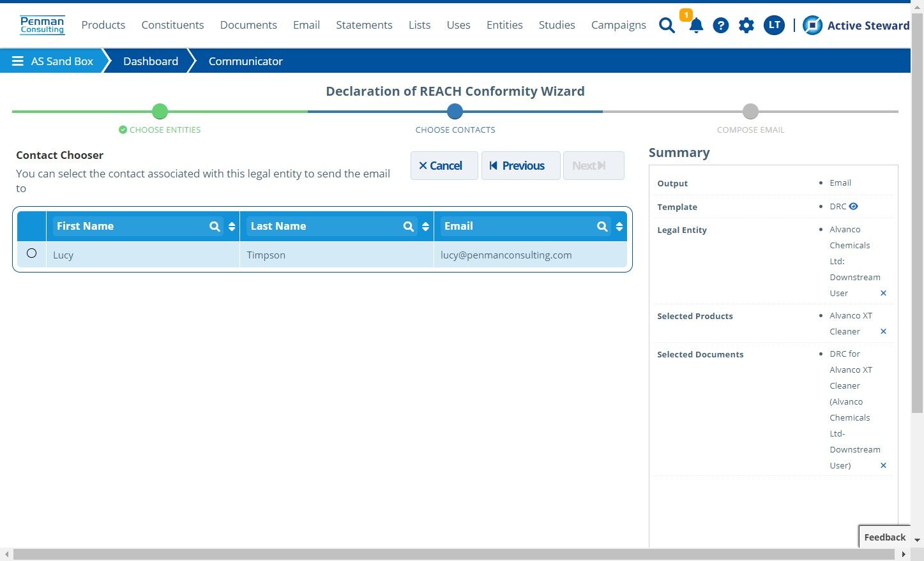Search the Email column
The width and height of the screenshot is (924, 561).
[x=602, y=227]
